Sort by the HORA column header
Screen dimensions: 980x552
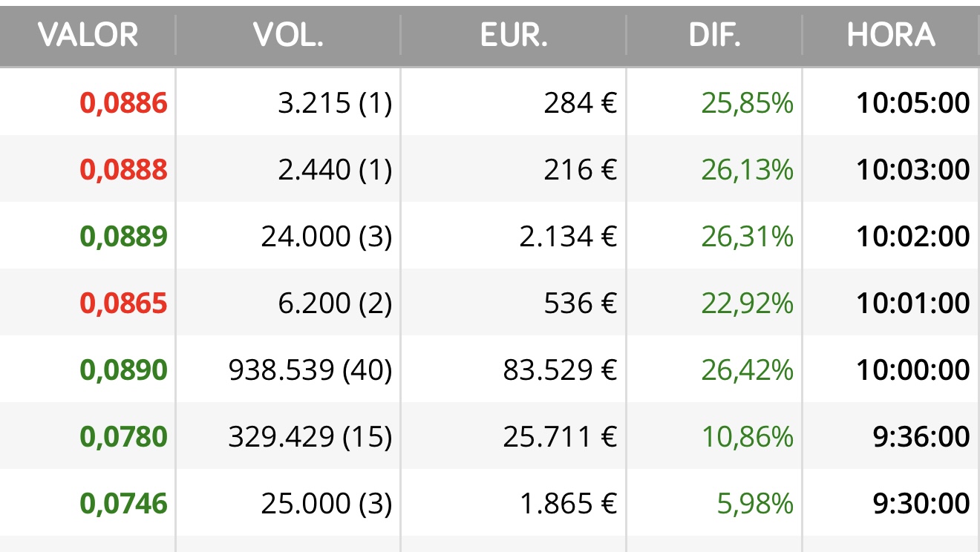[x=891, y=35]
